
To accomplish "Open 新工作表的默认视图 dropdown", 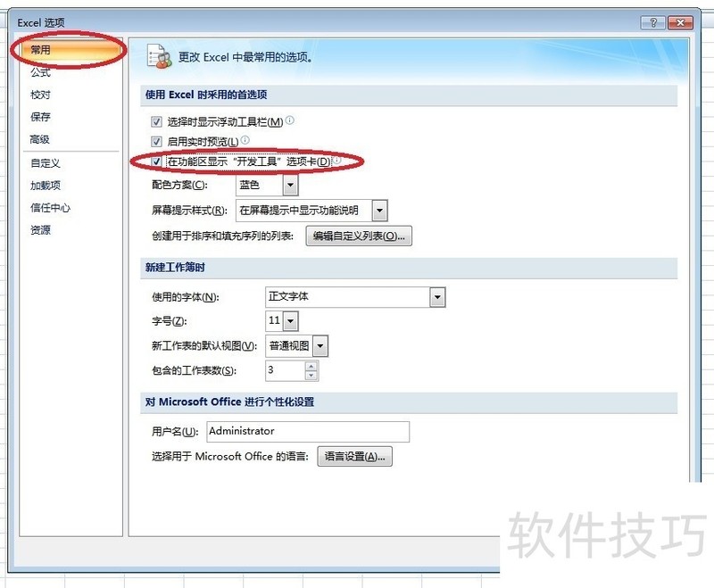I will tap(320, 346).
